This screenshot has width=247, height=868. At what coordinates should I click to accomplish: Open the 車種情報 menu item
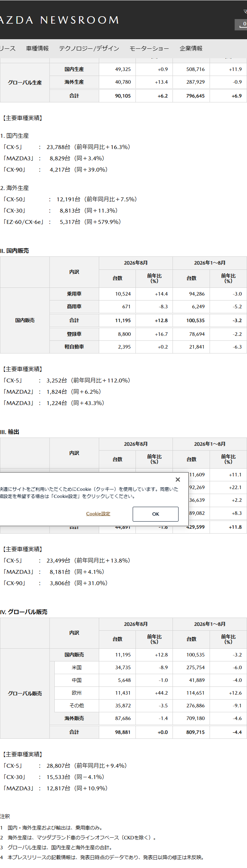pos(37,48)
